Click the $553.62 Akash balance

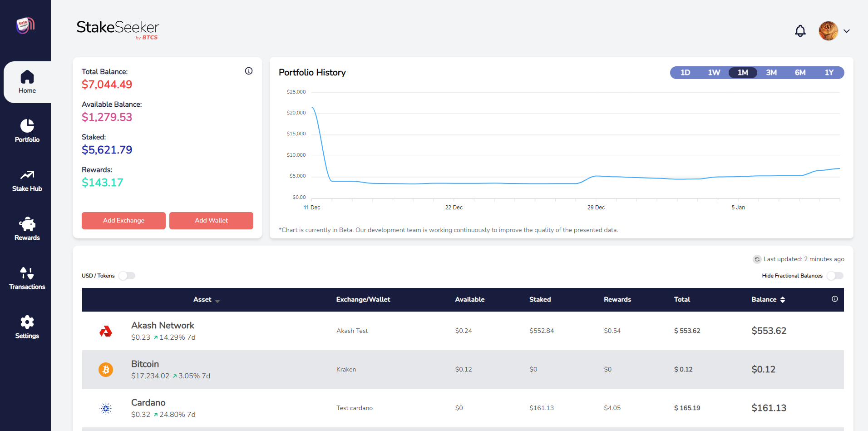point(769,331)
